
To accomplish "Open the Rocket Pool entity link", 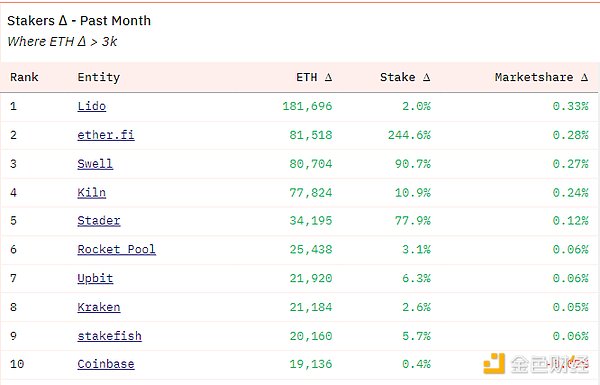I will coord(116,250).
